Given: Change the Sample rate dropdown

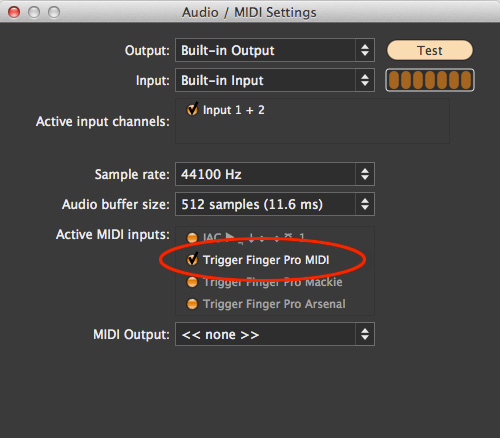Looking at the screenshot, I should coord(275,174).
